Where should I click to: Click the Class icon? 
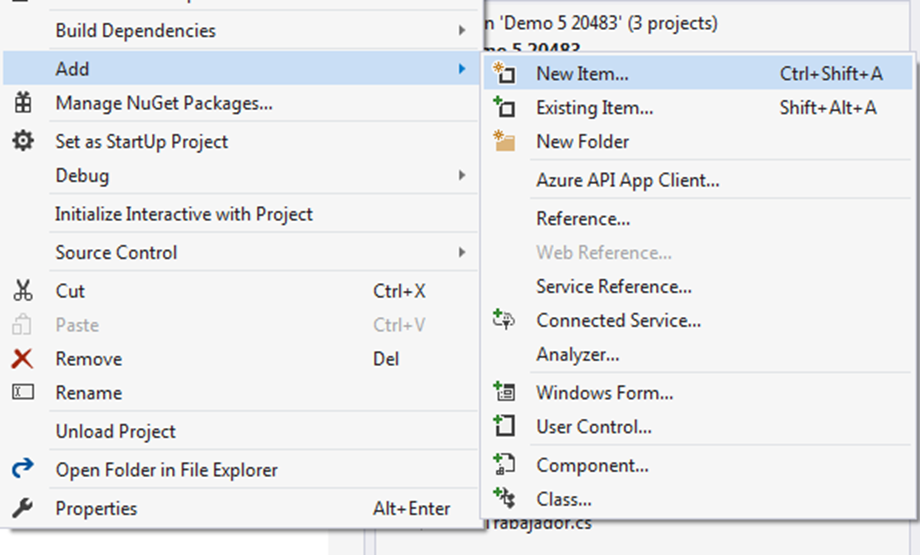point(504,499)
